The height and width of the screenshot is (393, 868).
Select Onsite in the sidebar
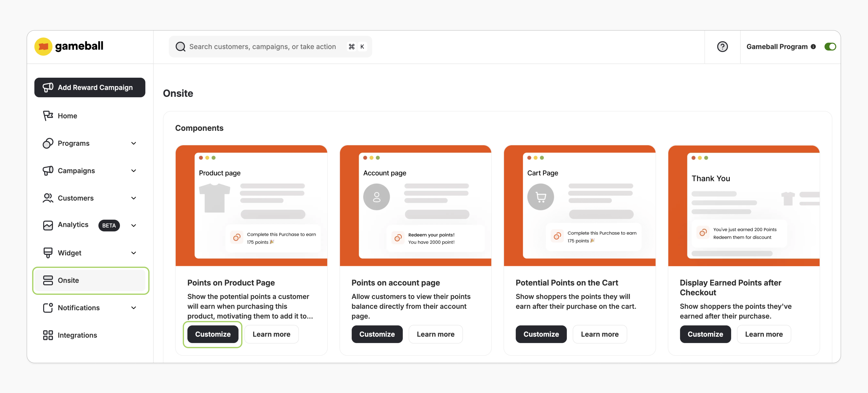point(68,280)
